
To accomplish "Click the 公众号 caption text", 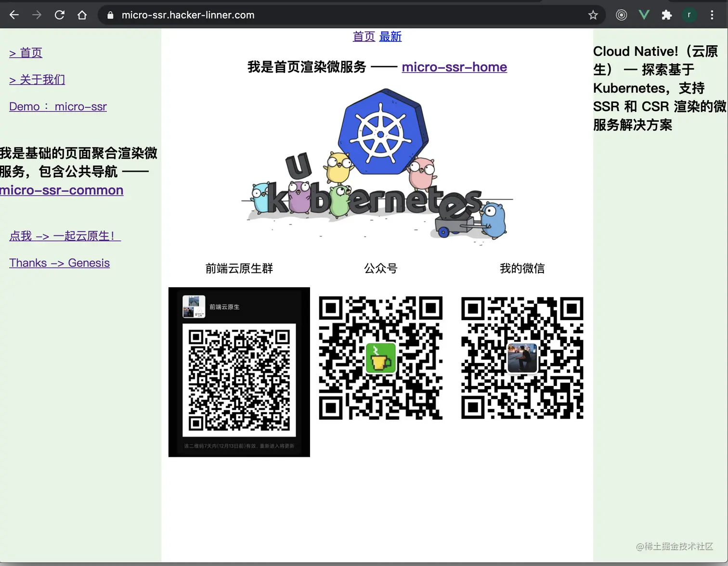I will click(x=380, y=269).
